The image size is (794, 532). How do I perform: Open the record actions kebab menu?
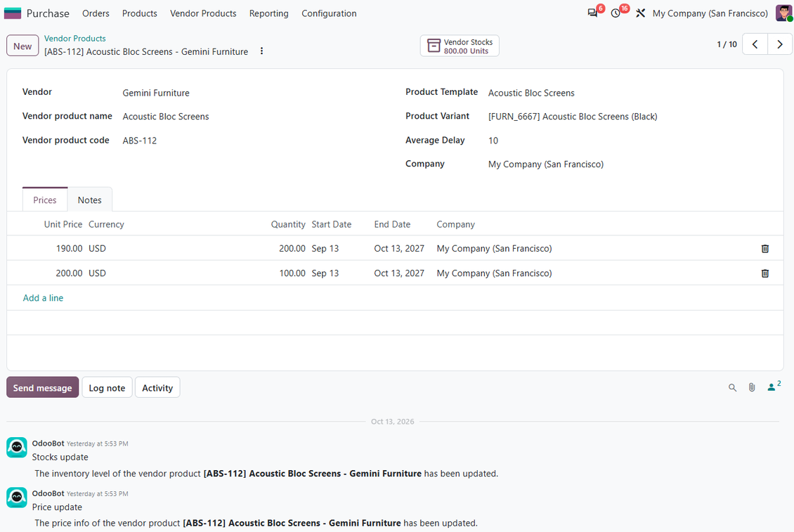click(262, 51)
